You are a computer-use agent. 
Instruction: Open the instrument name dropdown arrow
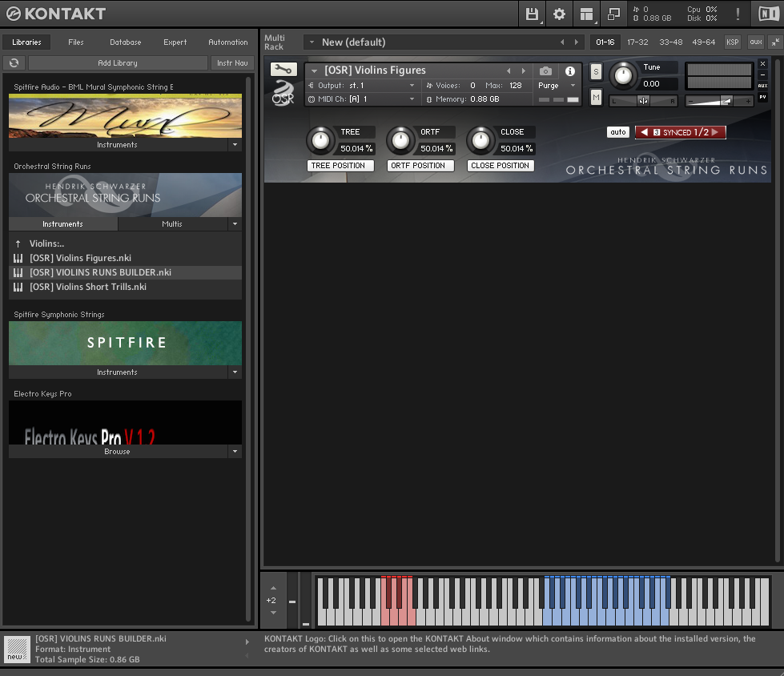coord(314,71)
